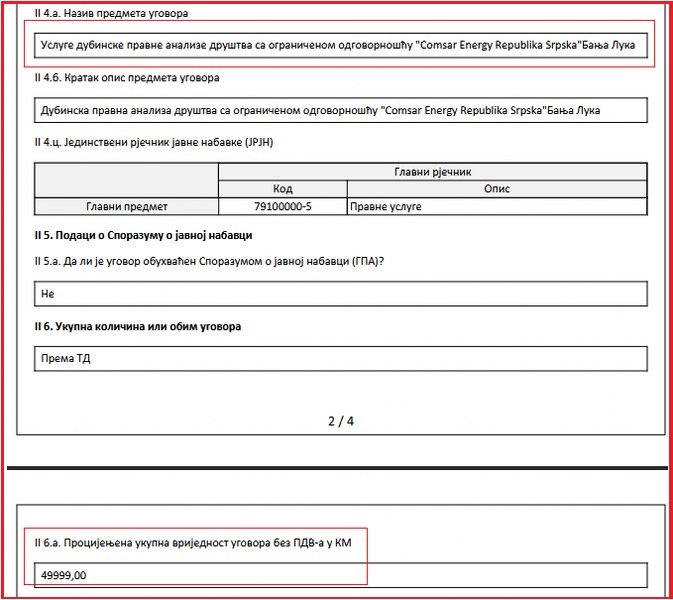Viewport: 673px width, 600px height.
Task: Click the contract title field starting with "Услуге дубинске"
Action: coord(340,45)
